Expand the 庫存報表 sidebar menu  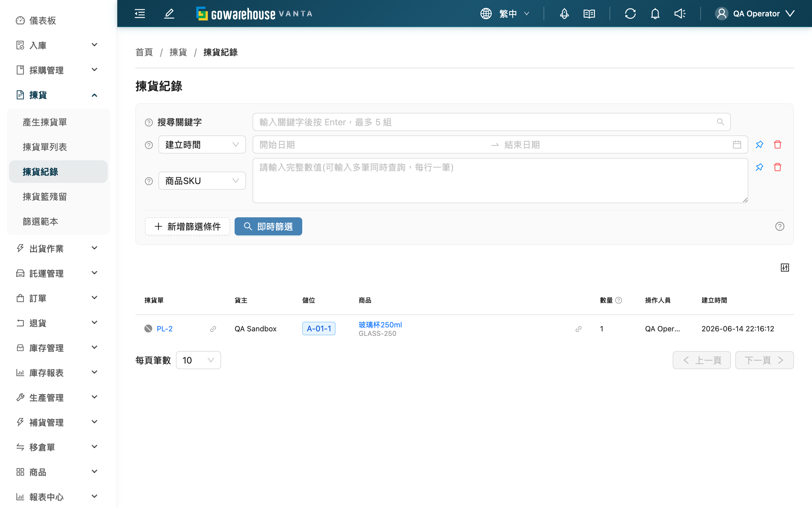(58, 373)
